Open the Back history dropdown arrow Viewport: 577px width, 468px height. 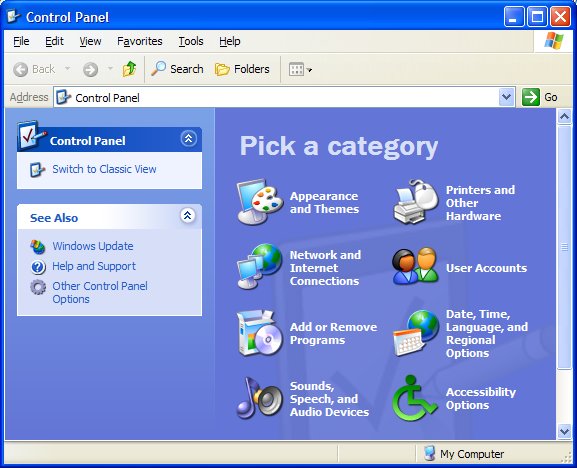[x=67, y=68]
